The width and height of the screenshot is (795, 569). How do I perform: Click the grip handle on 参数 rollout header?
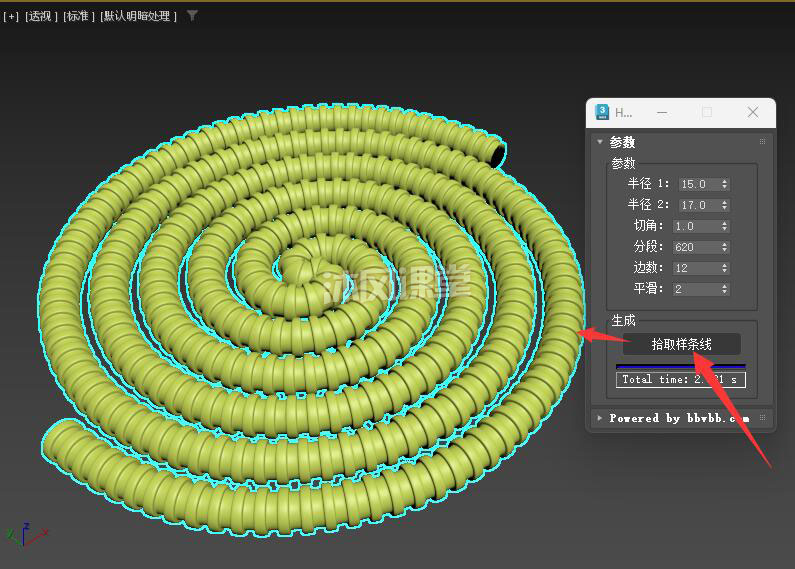(x=763, y=142)
